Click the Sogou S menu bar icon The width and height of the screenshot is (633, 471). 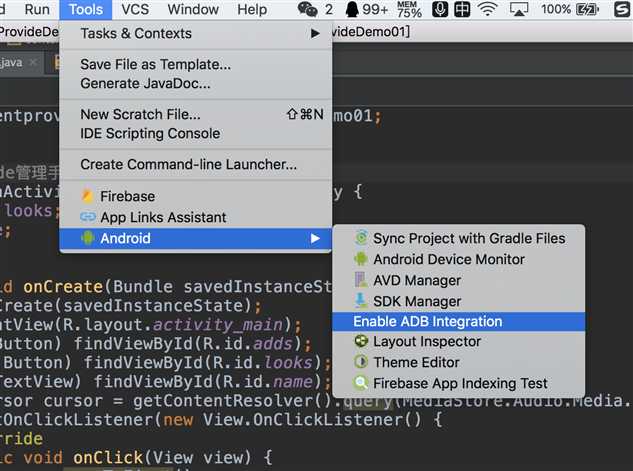(x=622, y=9)
